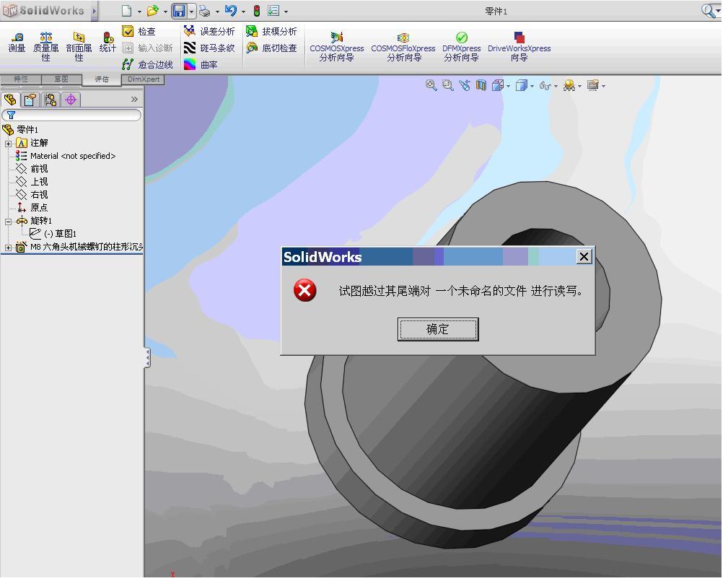Viewport: 728px width, 581px height.
Task: Select 零件1 root in feature tree
Action: [20, 130]
